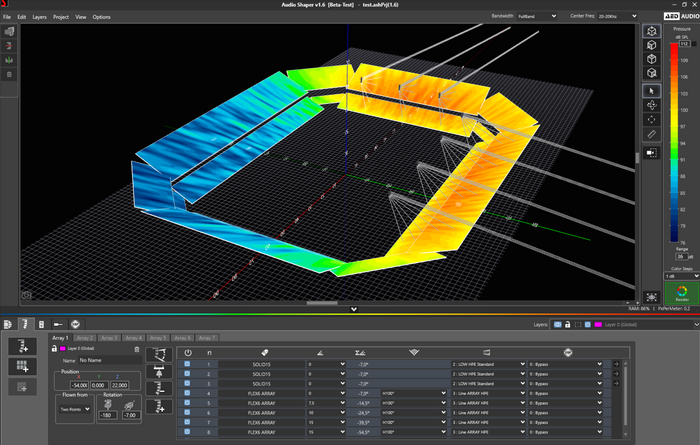This screenshot has height=445, width=700.
Task: Toggle the enable checkbox for row 5
Action: (187, 403)
